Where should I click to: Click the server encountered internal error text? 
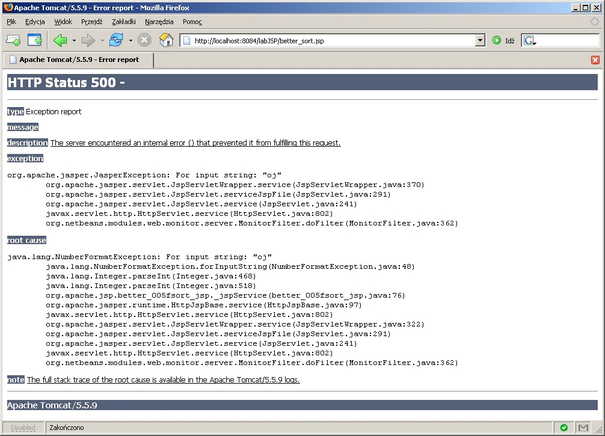tap(195, 143)
